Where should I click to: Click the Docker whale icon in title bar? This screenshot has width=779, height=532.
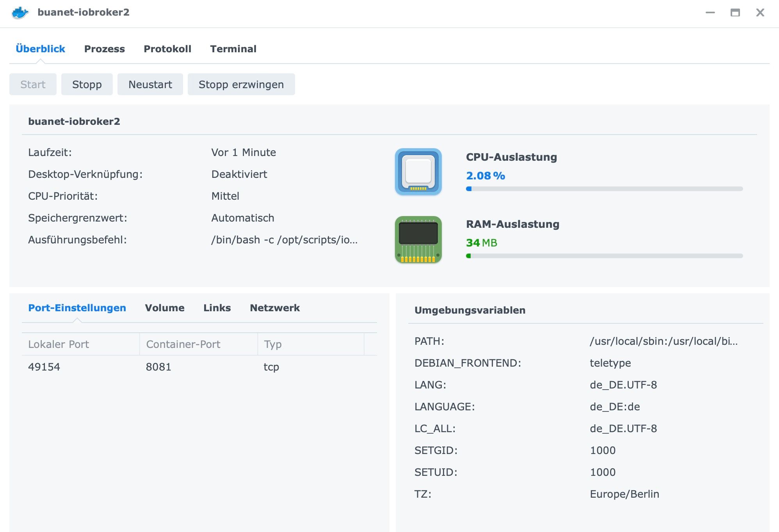tap(20, 12)
